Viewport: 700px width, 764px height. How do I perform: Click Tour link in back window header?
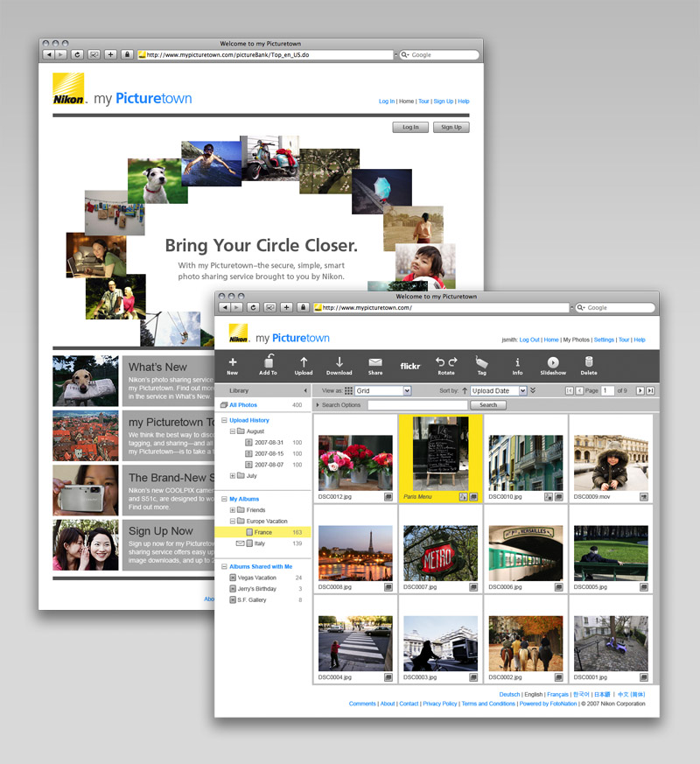click(423, 102)
